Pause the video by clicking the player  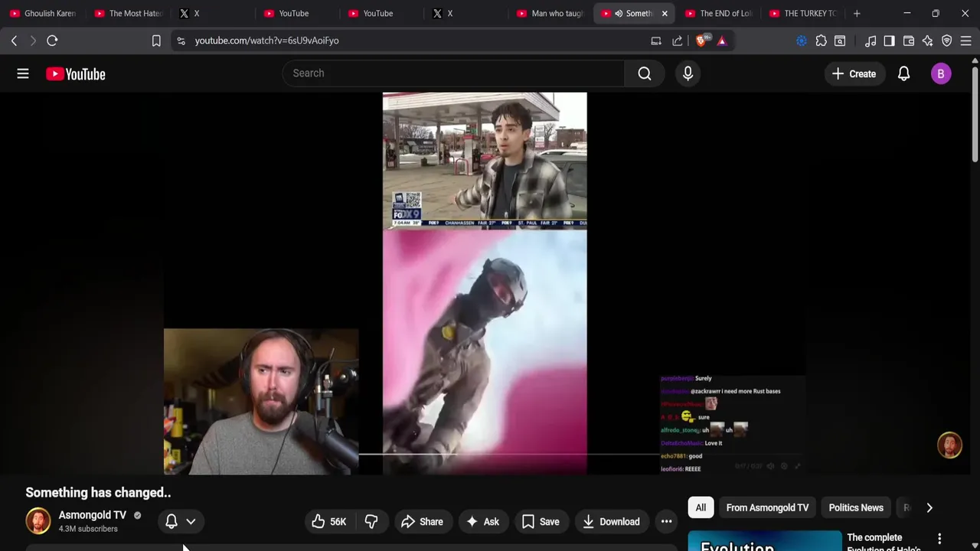(x=485, y=283)
